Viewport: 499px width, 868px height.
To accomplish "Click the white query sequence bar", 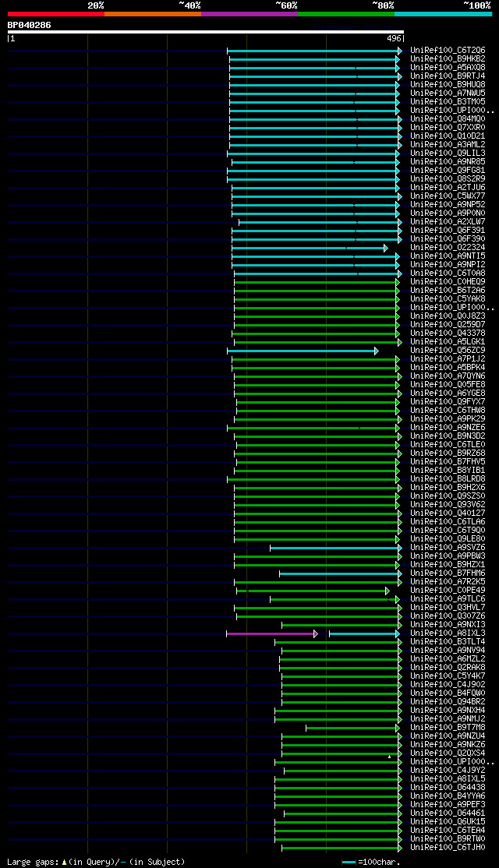I will [x=206, y=32].
